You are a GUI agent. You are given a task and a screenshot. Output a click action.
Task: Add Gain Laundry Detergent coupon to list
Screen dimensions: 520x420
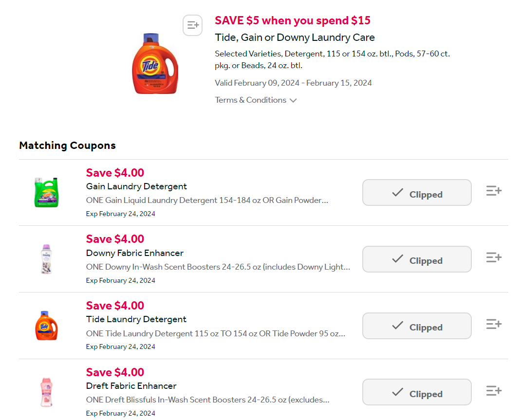coord(494,191)
